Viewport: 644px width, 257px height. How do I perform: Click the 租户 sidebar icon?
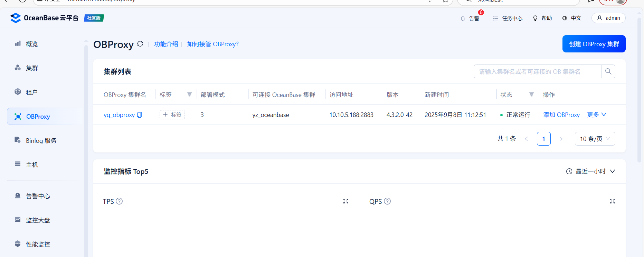tap(18, 92)
